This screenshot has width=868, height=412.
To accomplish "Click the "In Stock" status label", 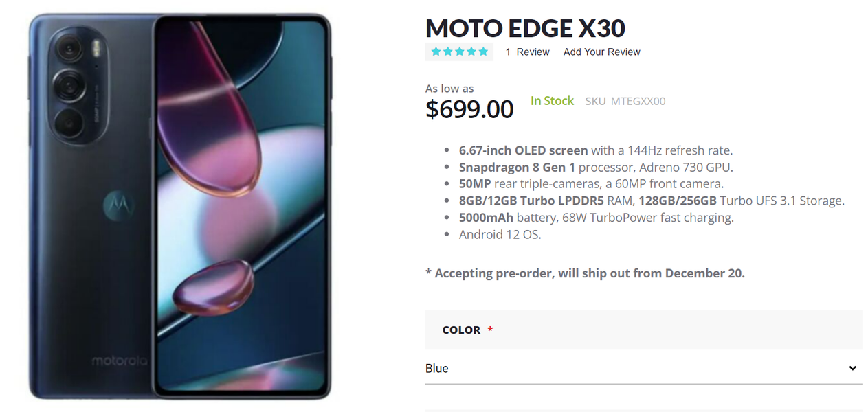I will [x=552, y=101].
